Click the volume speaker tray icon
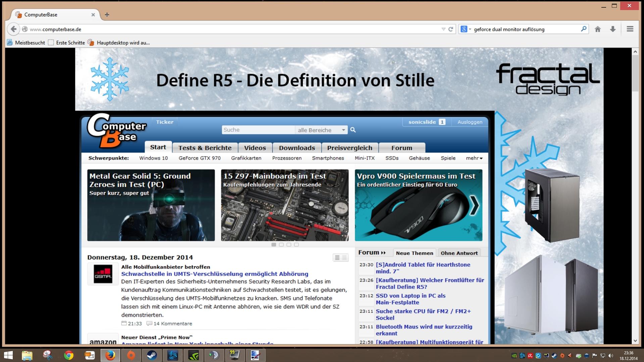Viewport: 644px width, 362px height. (x=610, y=356)
